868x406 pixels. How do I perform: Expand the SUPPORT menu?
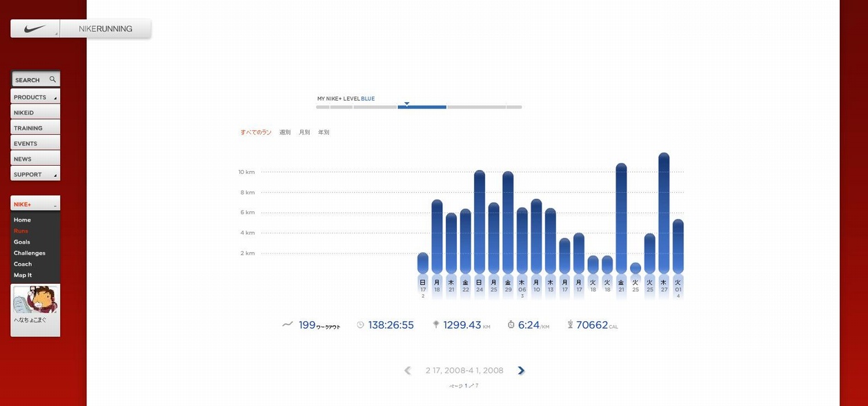(35, 174)
